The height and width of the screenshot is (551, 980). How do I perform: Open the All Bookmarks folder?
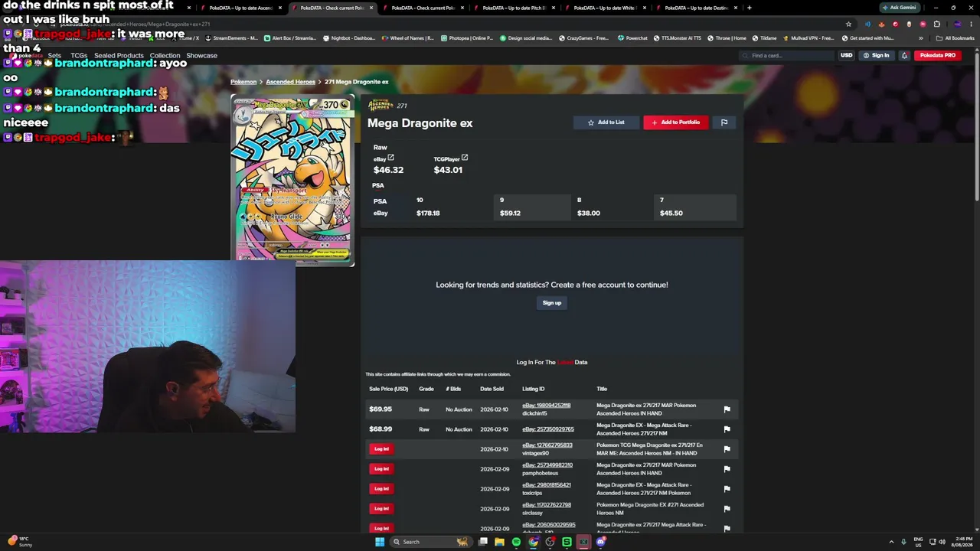coord(955,37)
